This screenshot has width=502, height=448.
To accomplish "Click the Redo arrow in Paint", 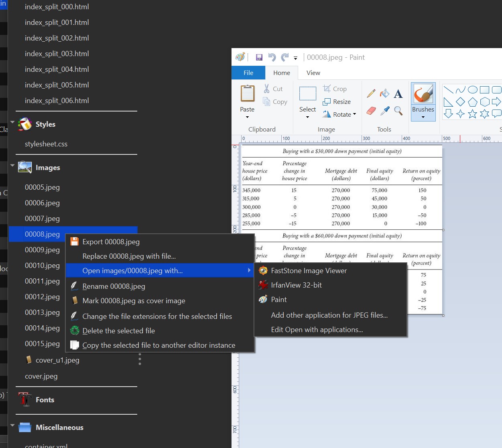I will 285,57.
